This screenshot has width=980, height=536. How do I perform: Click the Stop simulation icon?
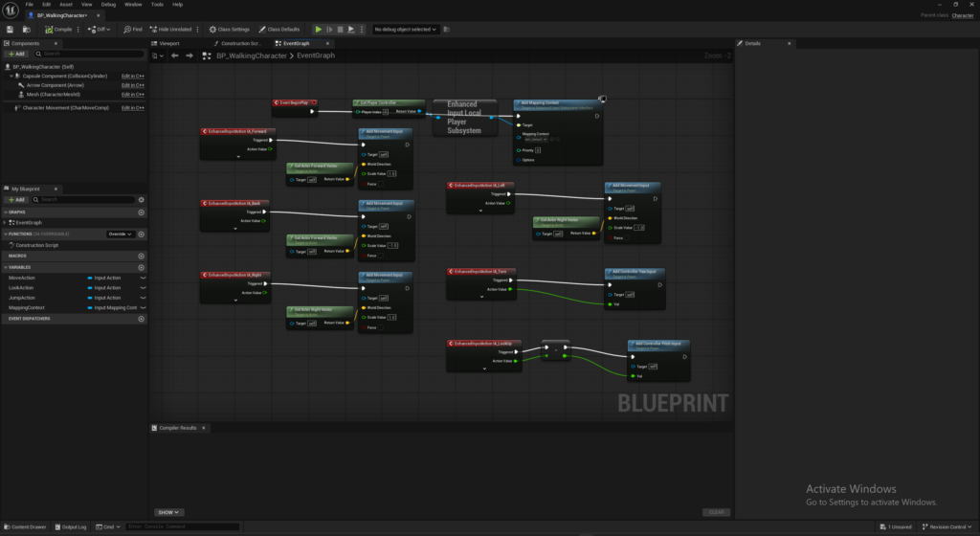pyautogui.click(x=340, y=30)
